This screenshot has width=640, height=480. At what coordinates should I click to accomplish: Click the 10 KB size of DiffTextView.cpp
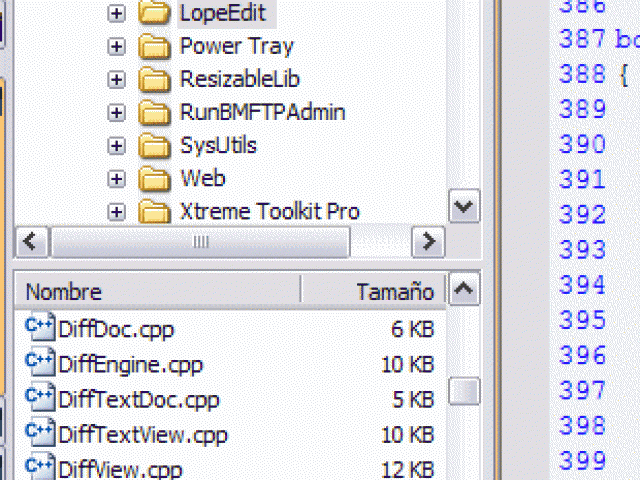[x=407, y=434]
